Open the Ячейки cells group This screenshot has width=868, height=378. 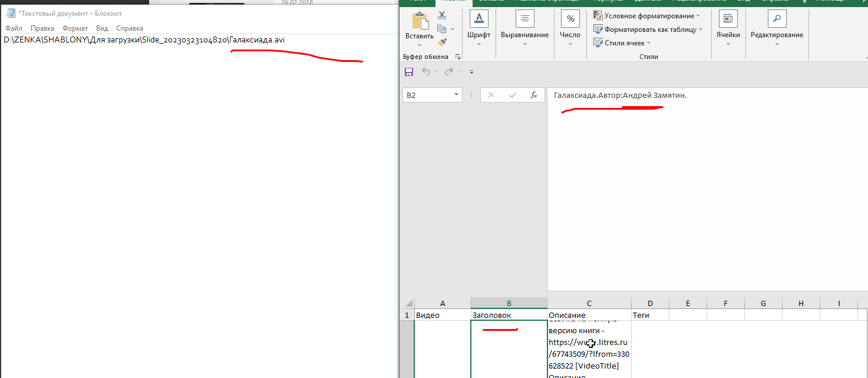pyautogui.click(x=728, y=29)
